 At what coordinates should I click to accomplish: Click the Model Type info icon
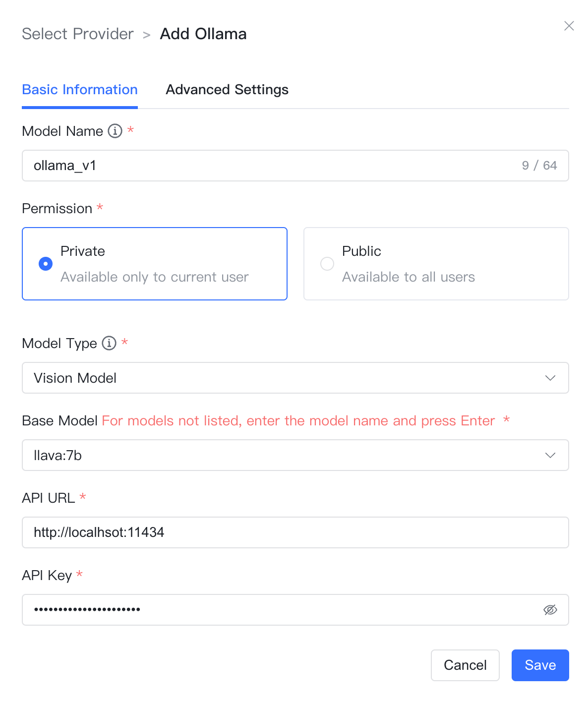(x=109, y=343)
